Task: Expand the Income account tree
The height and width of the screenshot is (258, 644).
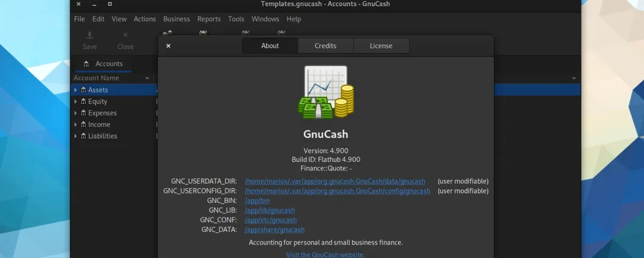Action: click(75, 124)
